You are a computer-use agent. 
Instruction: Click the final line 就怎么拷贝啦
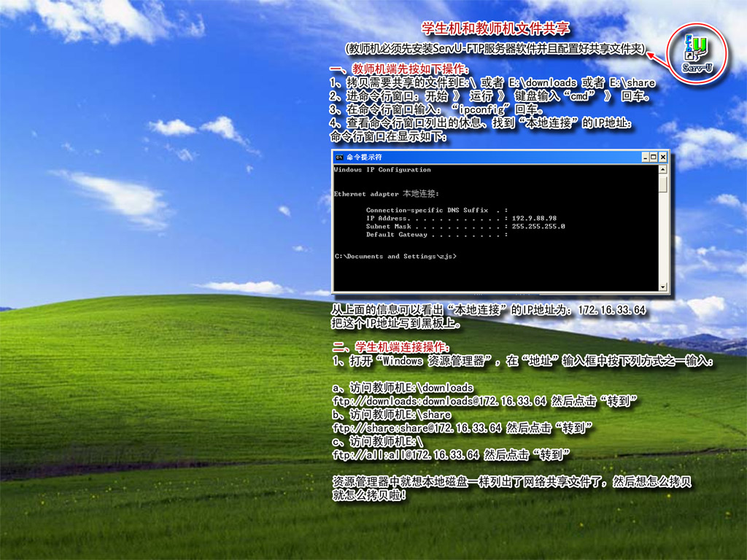pyautogui.click(x=369, y=495)
